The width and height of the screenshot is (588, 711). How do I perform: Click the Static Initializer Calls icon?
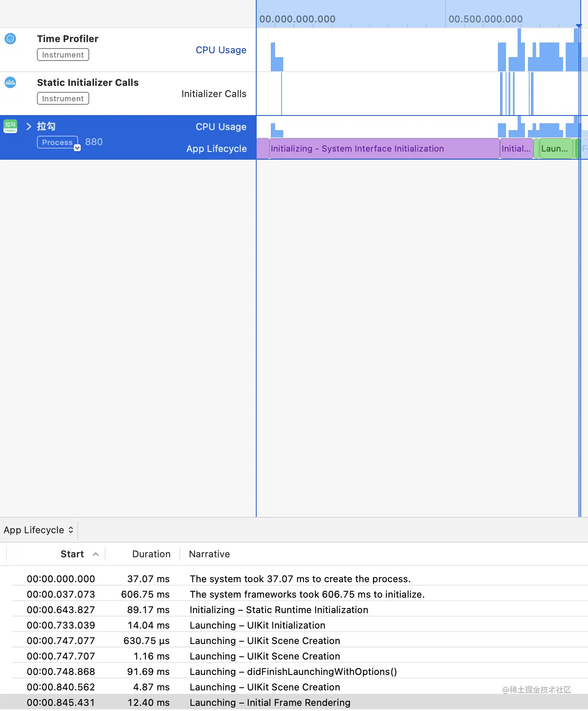10,82
